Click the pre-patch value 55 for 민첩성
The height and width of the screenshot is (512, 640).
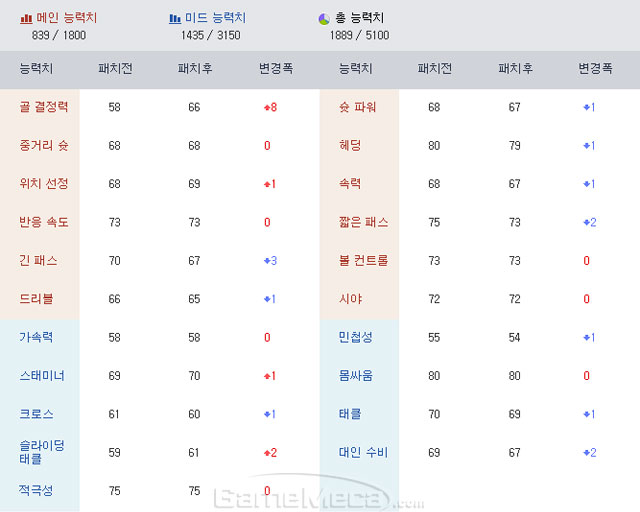coord(434,338)
